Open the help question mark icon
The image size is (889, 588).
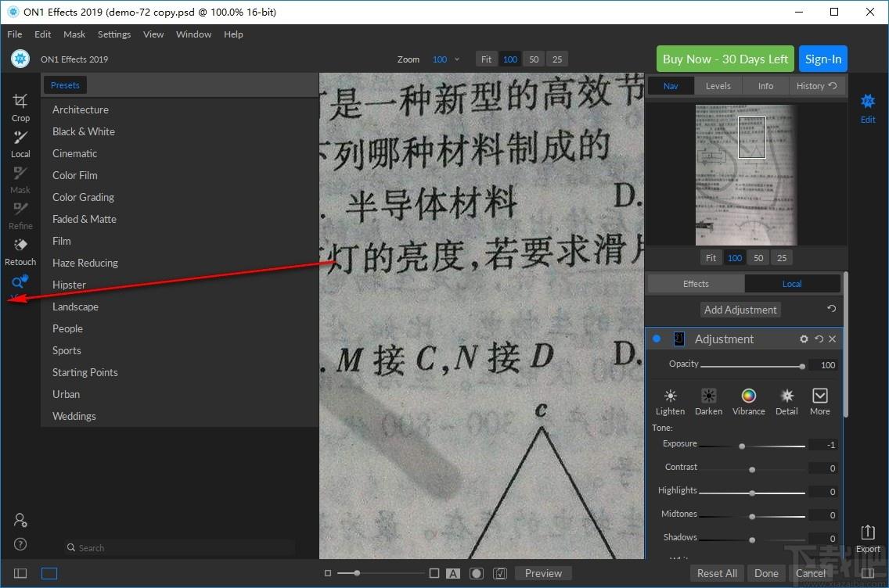coord(20,544)
